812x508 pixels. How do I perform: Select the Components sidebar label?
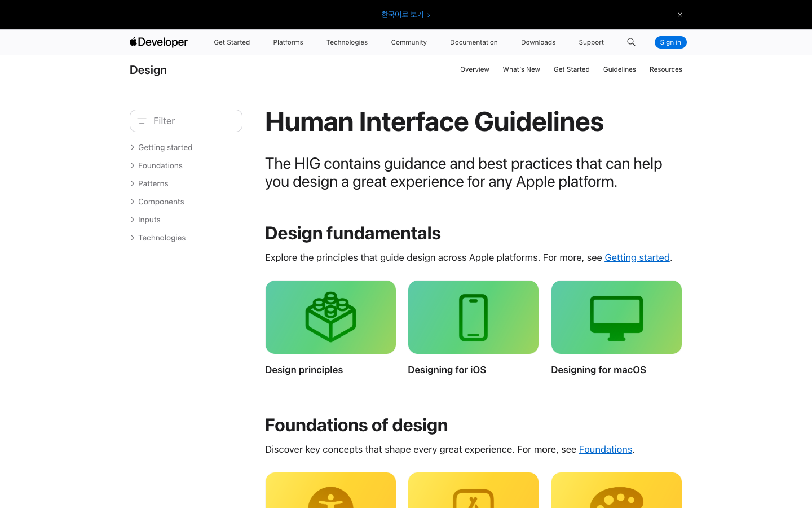point(161,202)
